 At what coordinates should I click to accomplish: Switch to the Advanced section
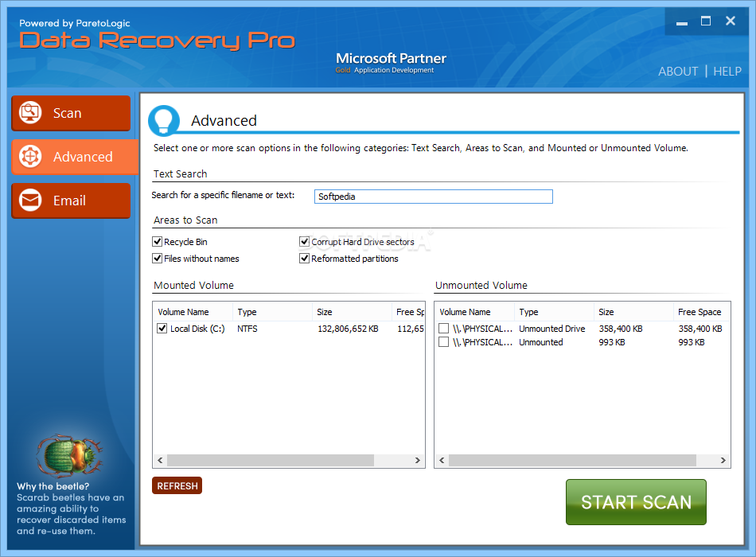click(x=75, y=157)
